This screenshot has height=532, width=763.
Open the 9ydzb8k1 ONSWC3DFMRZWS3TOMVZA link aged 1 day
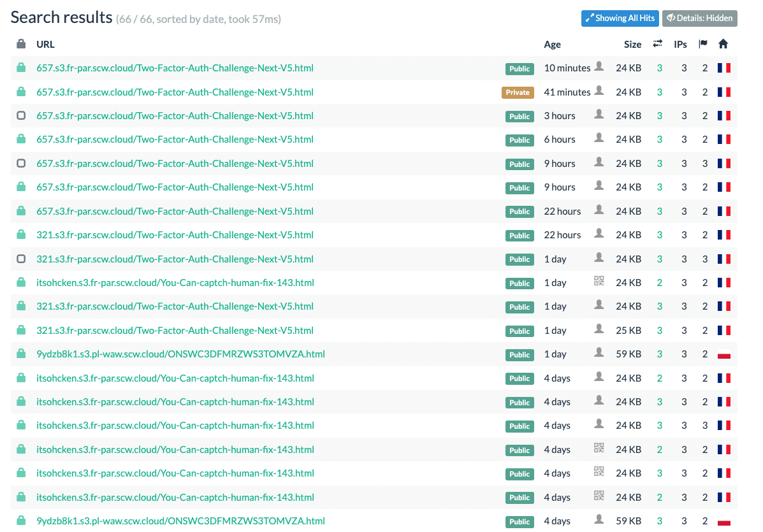point(180,354)
